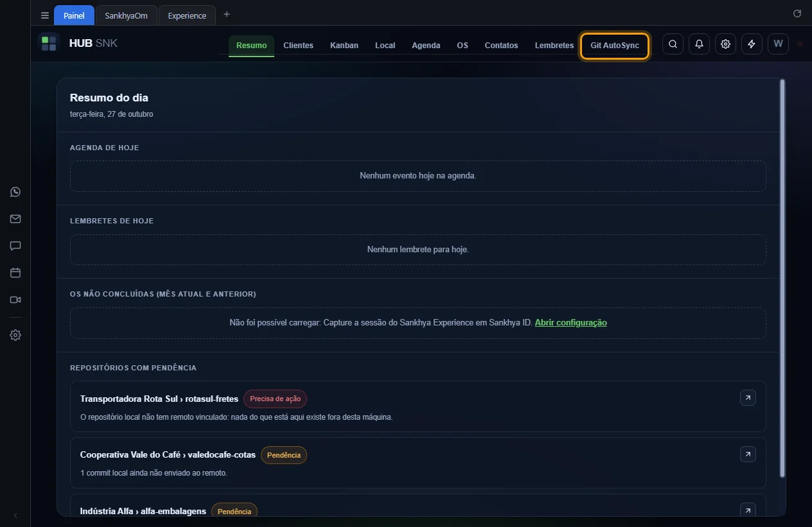Screen dimensions: 812x527
Task: Click the reload icon in the tab bar
Action: (797, 13)
